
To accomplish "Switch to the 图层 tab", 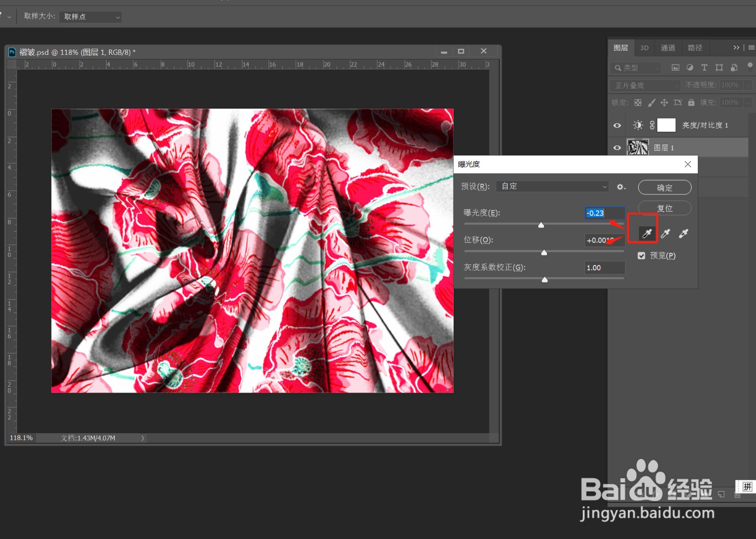I will [620, 48].
